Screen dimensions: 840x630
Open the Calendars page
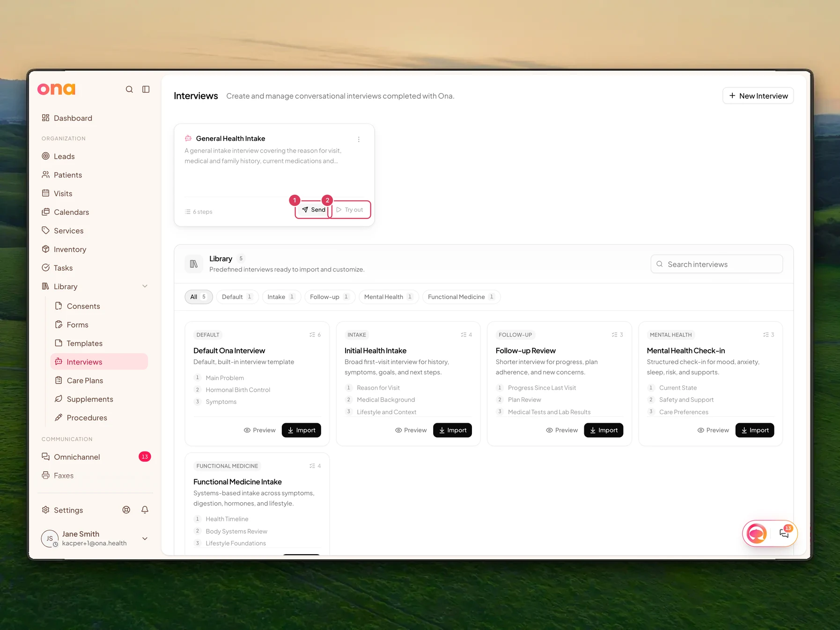tap(71, 212)
